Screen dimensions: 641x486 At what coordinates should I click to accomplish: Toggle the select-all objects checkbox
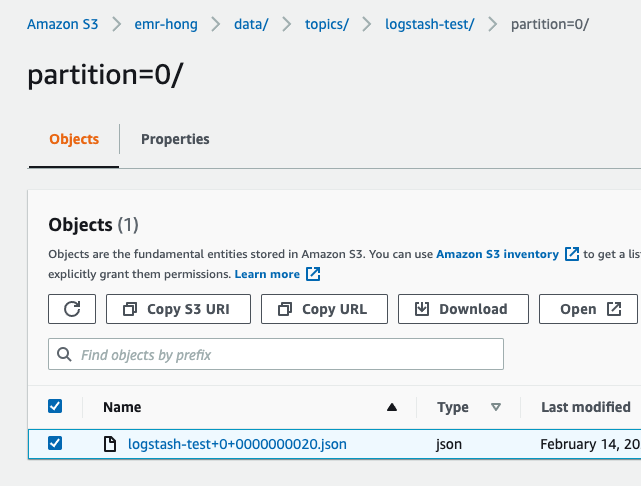click(55, 406)
